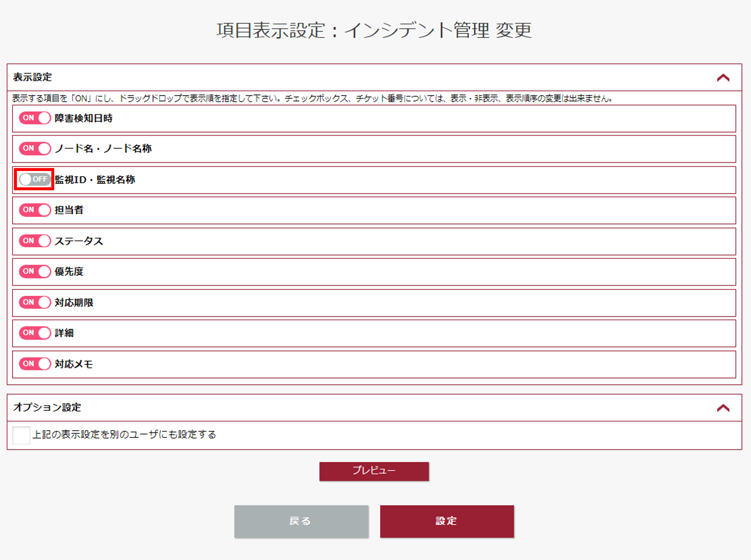This screenshot has height=560, width=751.
Task: Disable the 対応メモ toggle
Action: point(35,364)
